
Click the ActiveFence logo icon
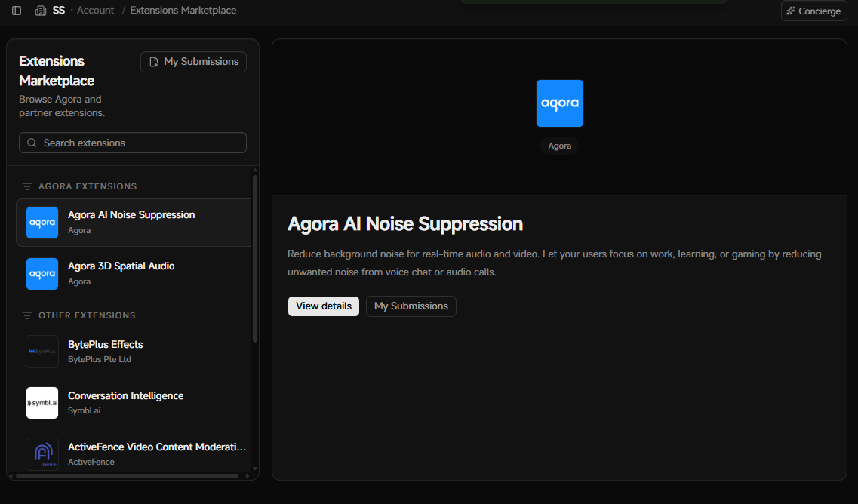(x=42, y=453)
